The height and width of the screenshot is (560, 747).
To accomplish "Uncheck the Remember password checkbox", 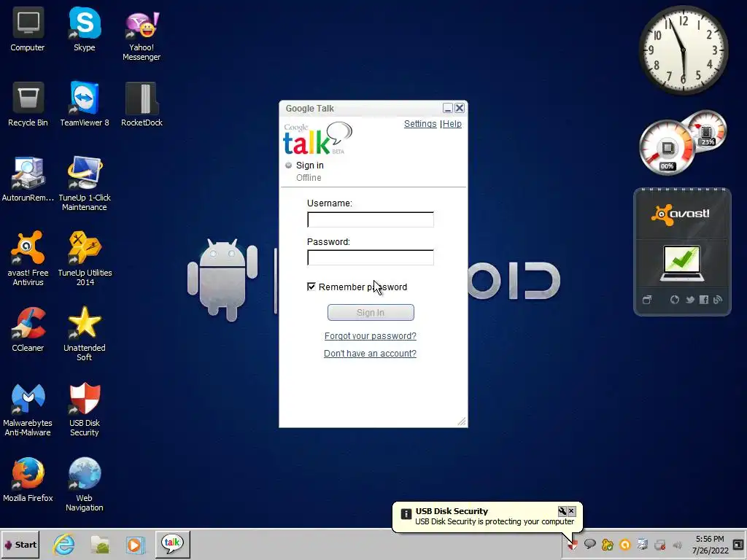I will [311, 287].
